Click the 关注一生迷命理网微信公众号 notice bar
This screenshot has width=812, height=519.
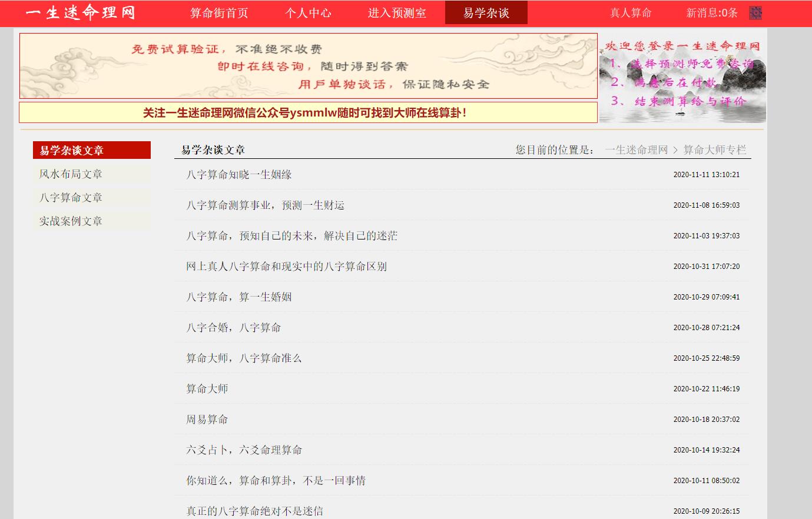pyautogui.click(x=309, y=112)
